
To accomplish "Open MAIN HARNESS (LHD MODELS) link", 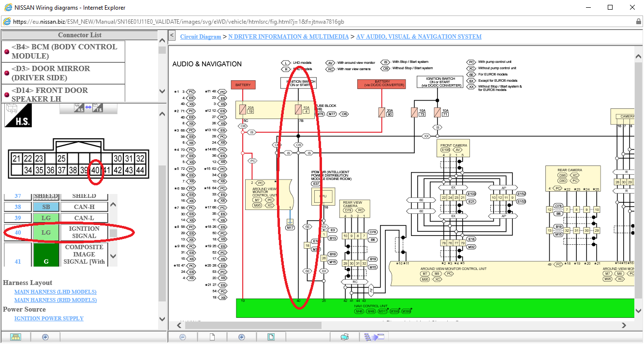I will point(55,292).
